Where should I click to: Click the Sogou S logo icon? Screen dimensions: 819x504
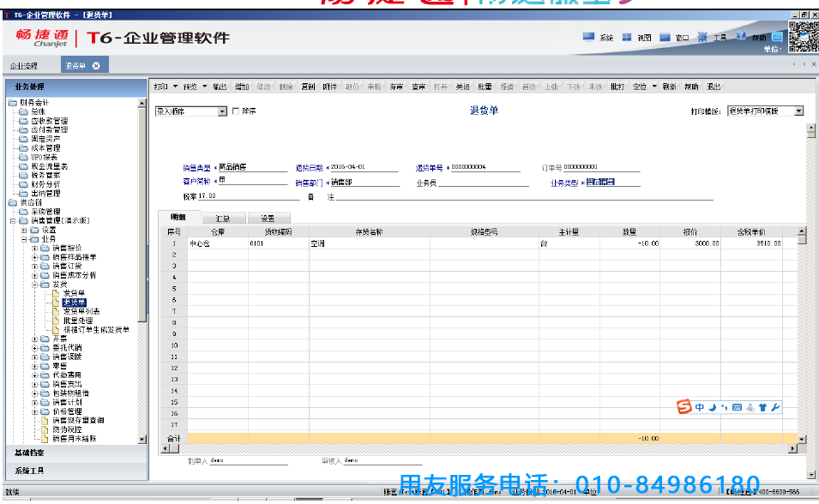(684, 406)
